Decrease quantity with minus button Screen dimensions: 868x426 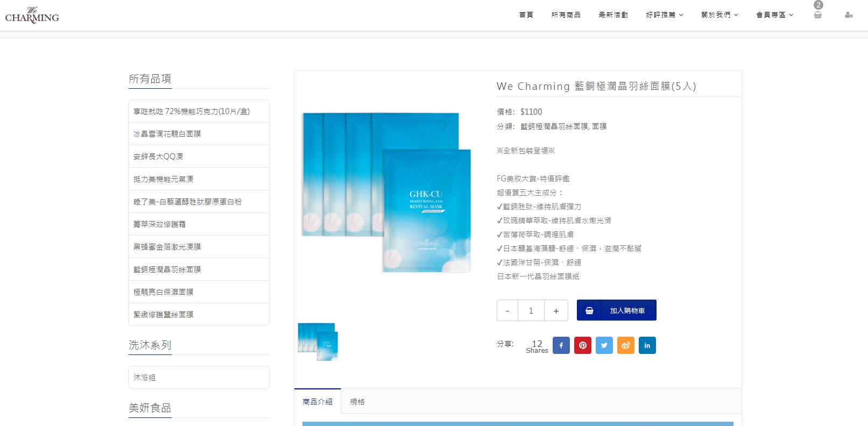pyautogui.click(x=507, y=310)
